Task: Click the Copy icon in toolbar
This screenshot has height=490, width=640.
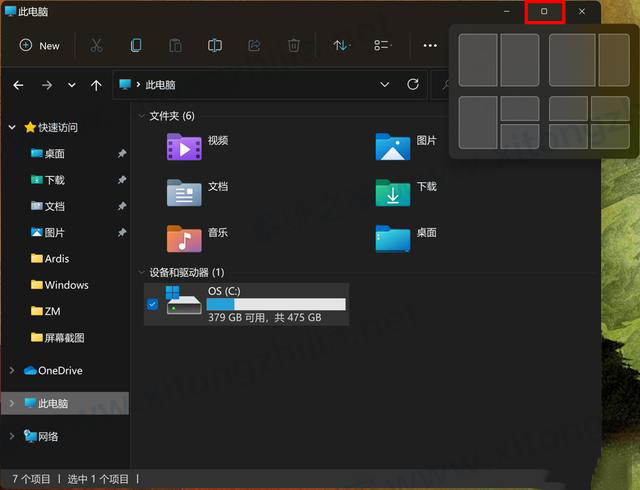Action: [x=136, y=45]
